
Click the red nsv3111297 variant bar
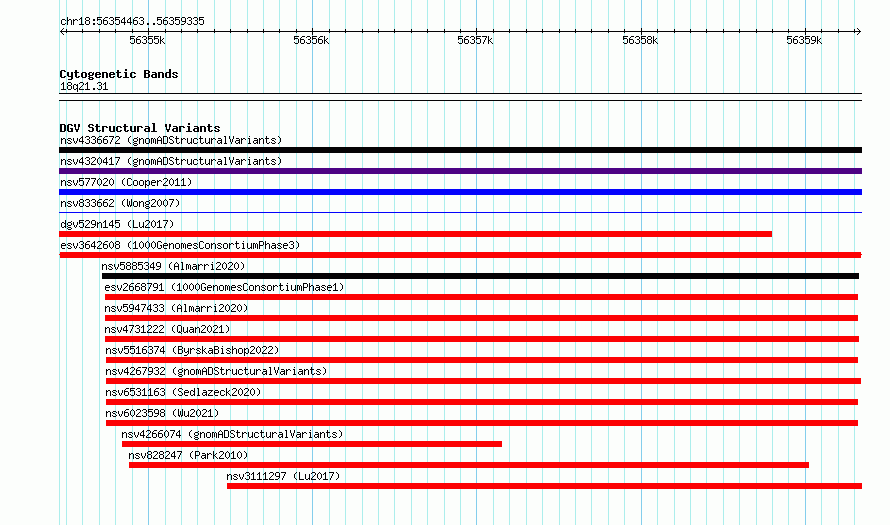click(x=544, y=486)
